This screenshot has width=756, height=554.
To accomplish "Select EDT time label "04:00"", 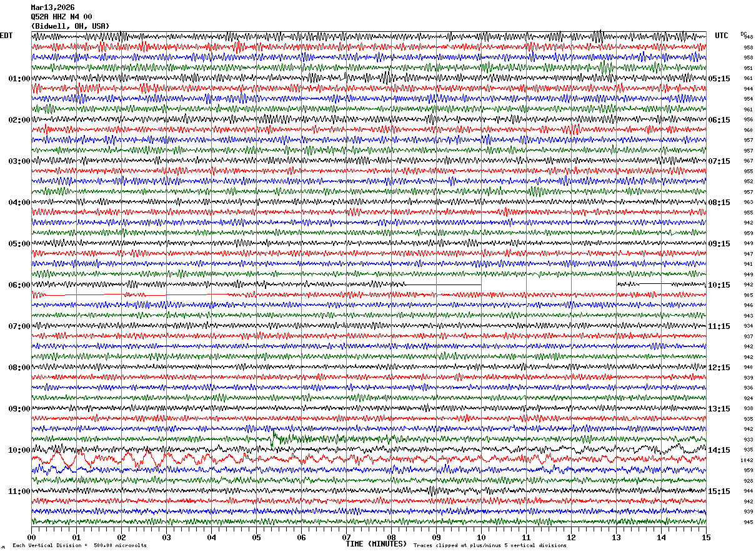I will [19, 203].
